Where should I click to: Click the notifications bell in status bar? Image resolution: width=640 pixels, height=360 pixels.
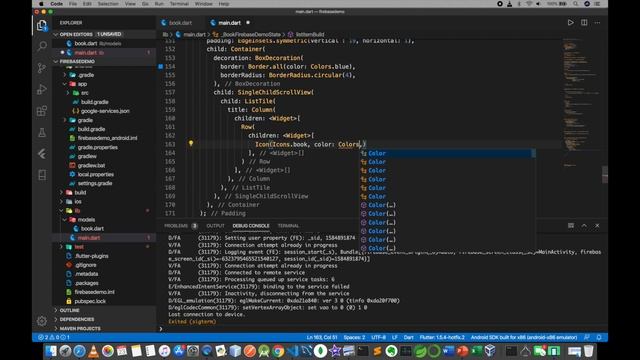point(599,338)
